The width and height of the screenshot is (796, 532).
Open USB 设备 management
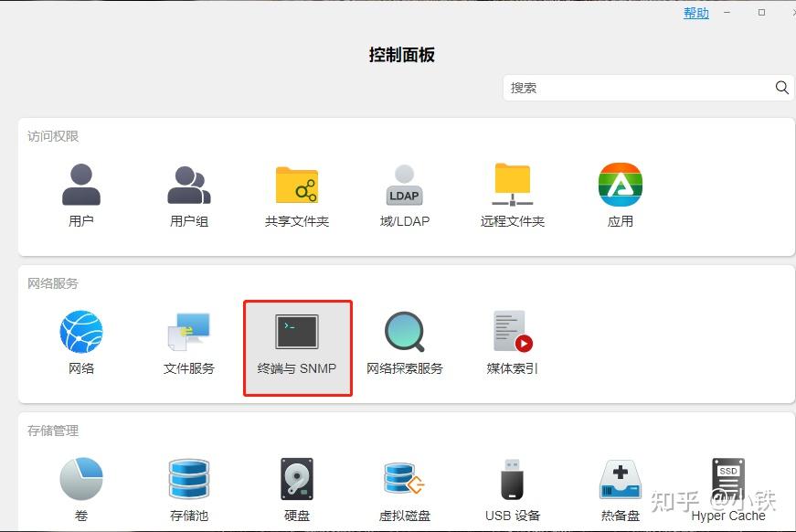click(512, 489)
